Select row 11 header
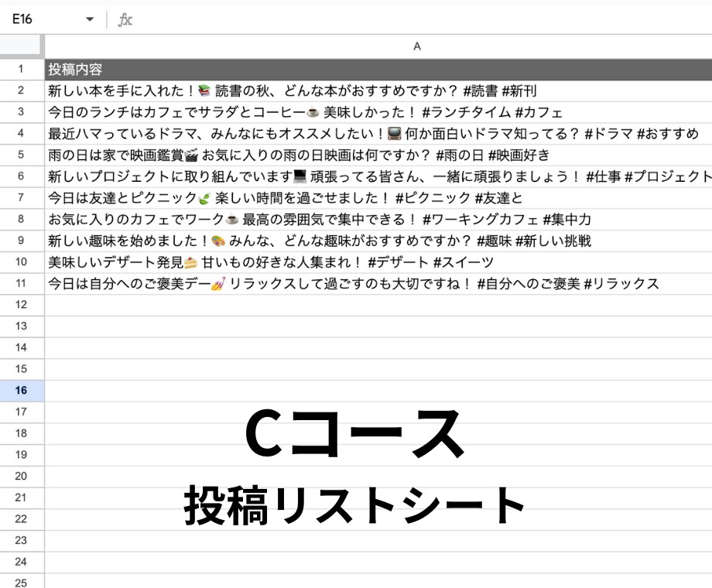This screenshot has height=588, width=712. point(22,284)
